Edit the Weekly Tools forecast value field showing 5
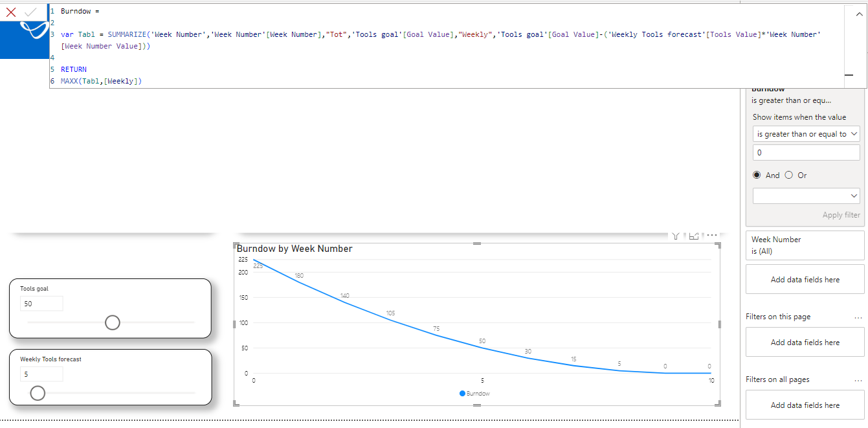This screenshot has width=868, height=428. (41, 374)
